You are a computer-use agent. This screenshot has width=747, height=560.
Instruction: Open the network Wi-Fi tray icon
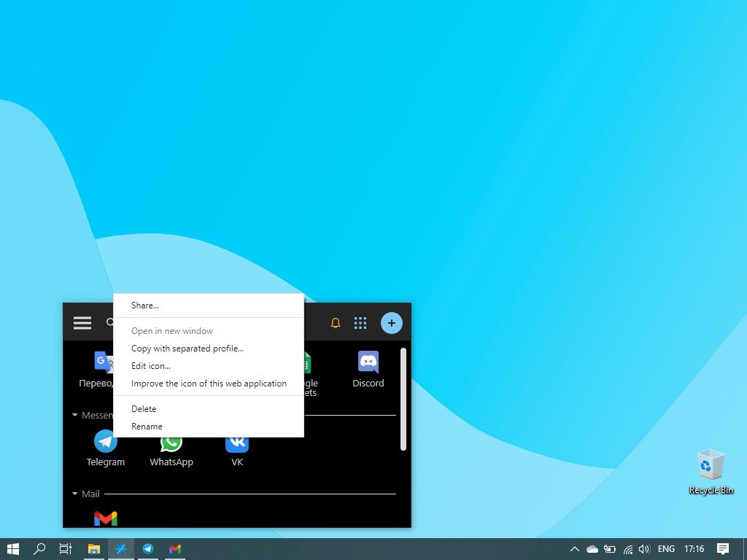[x=628, y=549]
